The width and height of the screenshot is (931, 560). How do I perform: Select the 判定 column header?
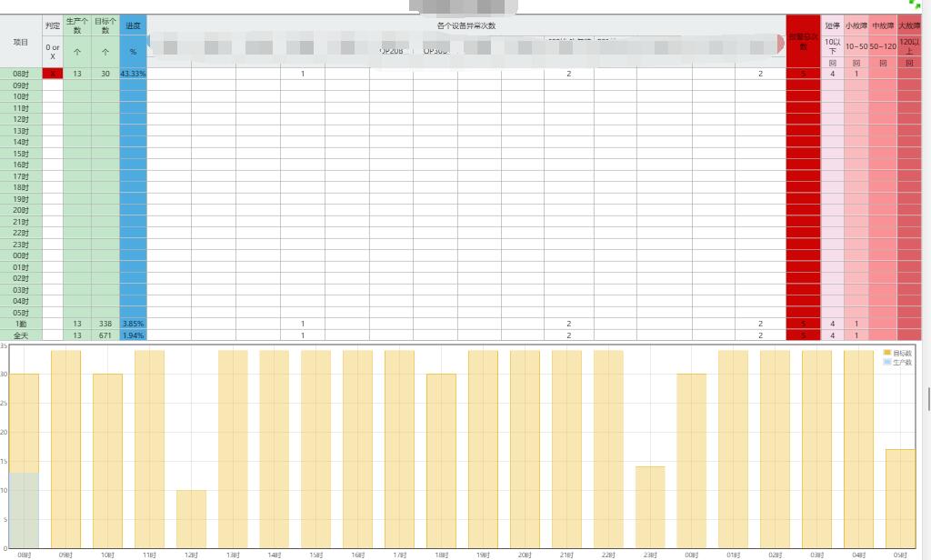pos(53,25)
